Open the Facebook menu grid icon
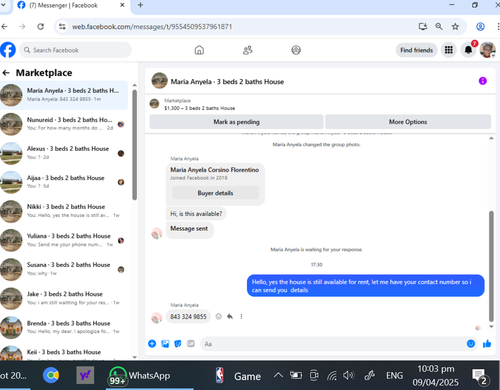This screenshot has height=390, width=500. click(449, 50)
